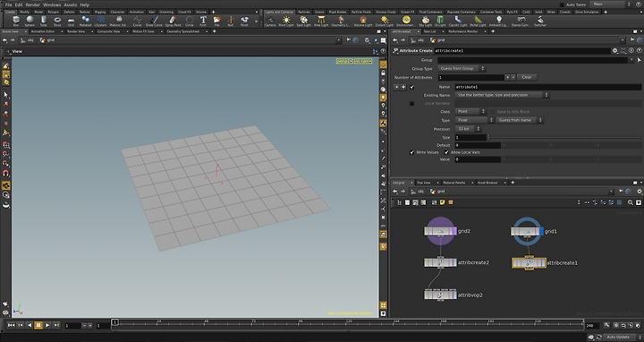Click the attribute Name input field
The height and width of the screenshot is (342, 644).
[548, 87]
